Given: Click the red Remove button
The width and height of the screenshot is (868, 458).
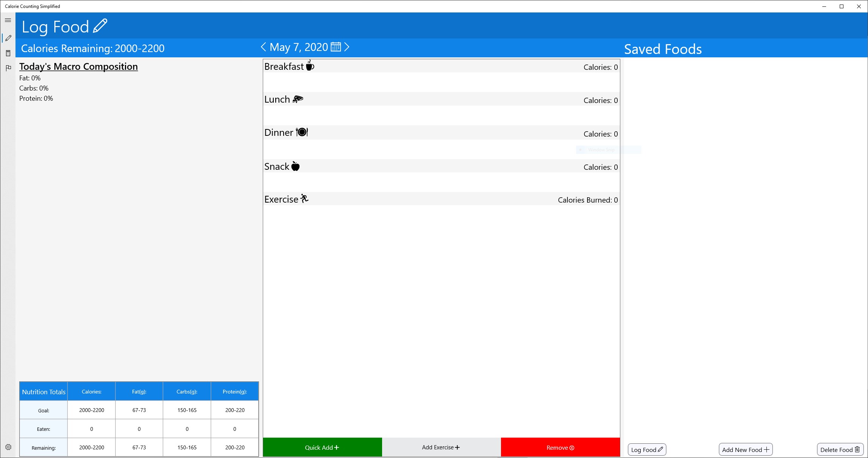Looking at the screenshot, I should (560, 447).
